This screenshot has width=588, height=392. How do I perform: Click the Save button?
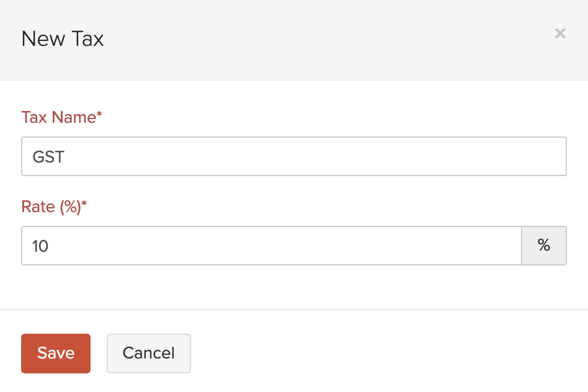(56, 354)
